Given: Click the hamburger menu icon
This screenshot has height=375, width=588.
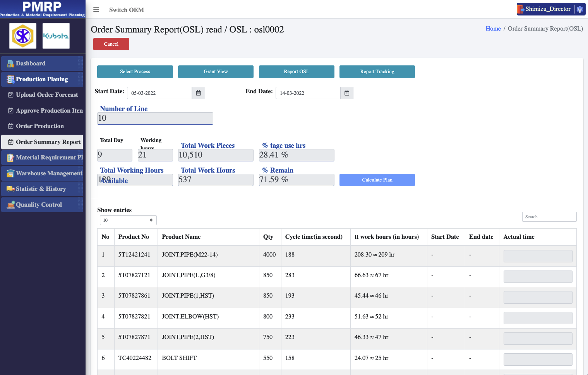Looking at the screenshot, I should pyautogui.click(x=96, y=10).
